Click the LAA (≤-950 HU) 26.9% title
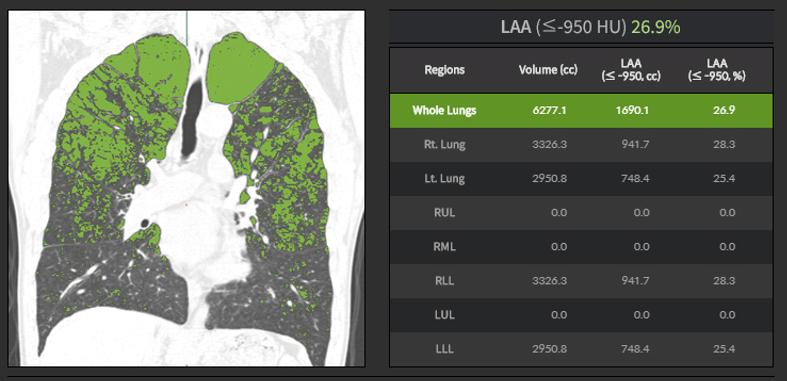The height and width of the screenshot is (381, 787). tap(590, 27)
